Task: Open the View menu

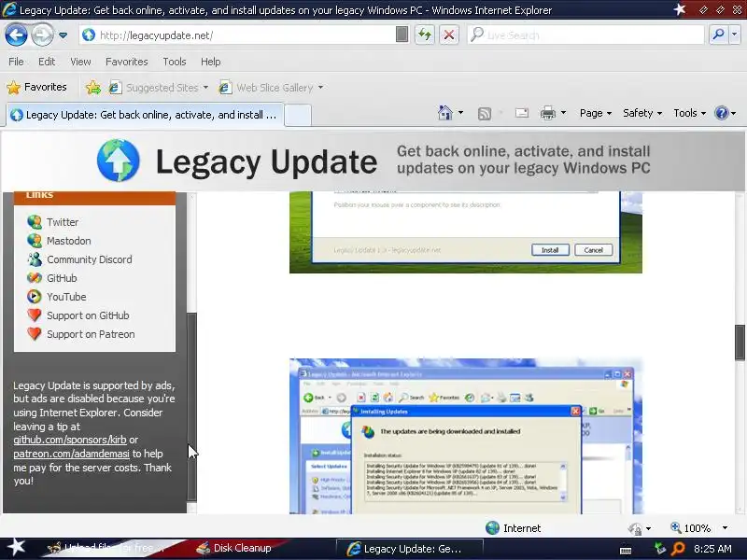Action: pos(80,62)
